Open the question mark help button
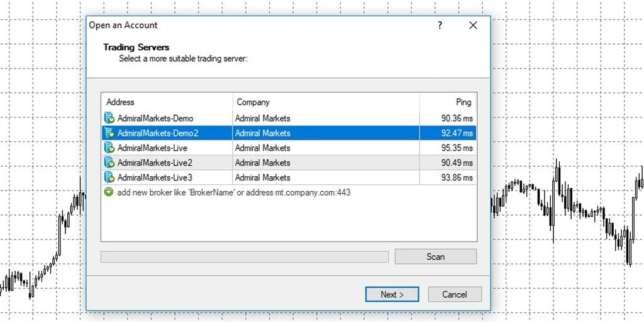 point(440,25)
